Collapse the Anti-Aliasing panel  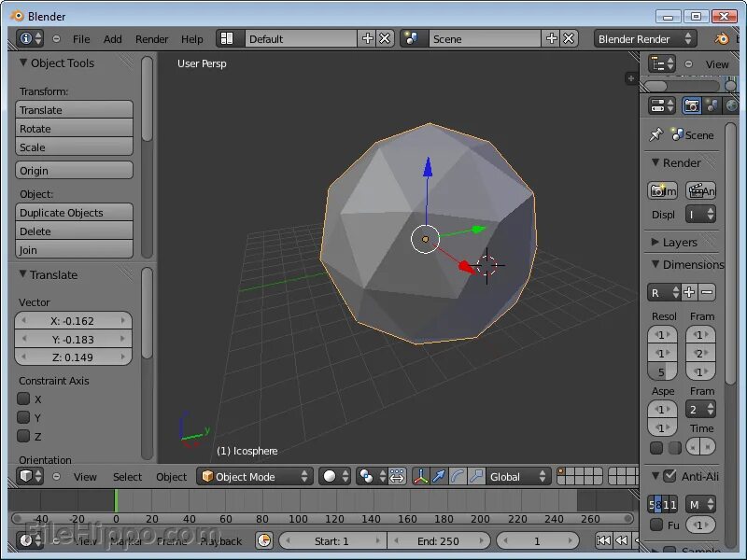click(655, 475)
